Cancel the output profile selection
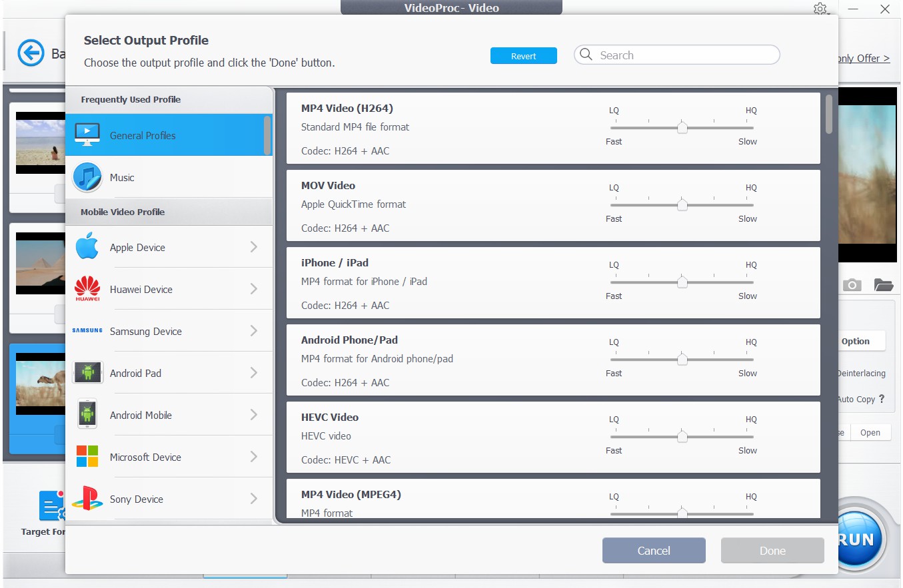 (x=654, y=550)
